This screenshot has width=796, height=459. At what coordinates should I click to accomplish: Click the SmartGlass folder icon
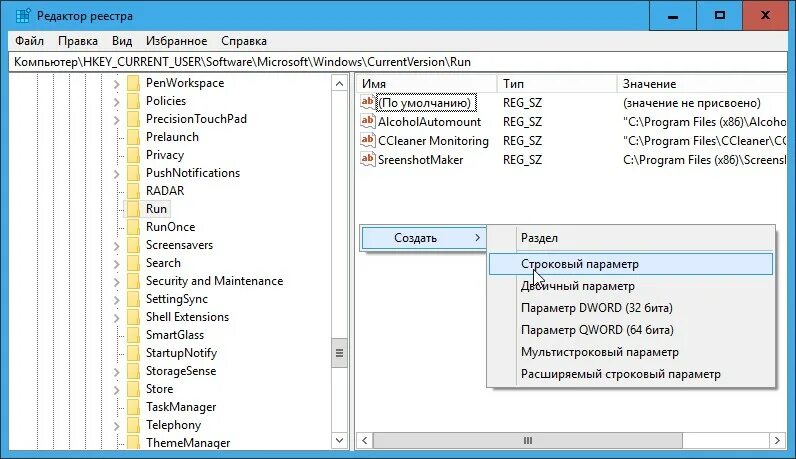click(134, 335)
